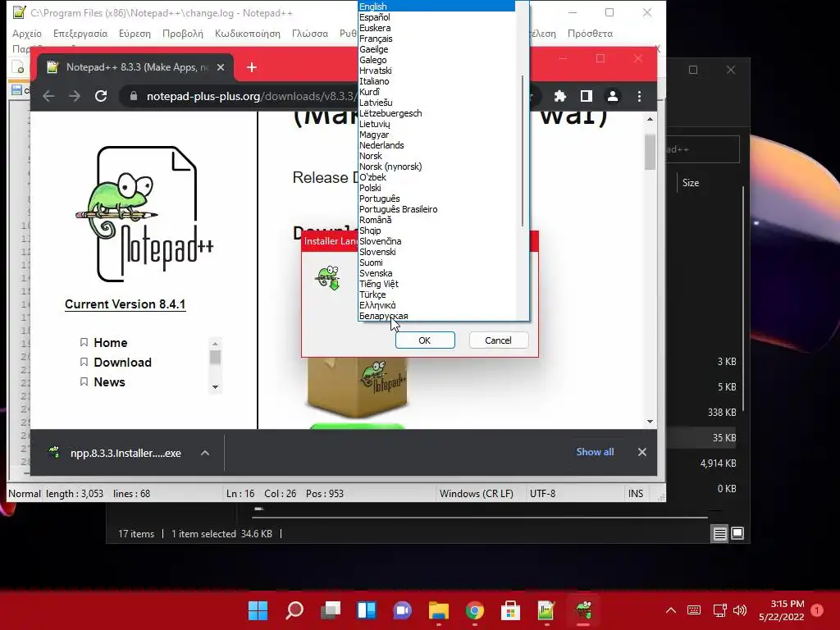Choose Italiano from the language list
Image resolution: width=840 pixels, height=630 pixels.
[436, 81]
